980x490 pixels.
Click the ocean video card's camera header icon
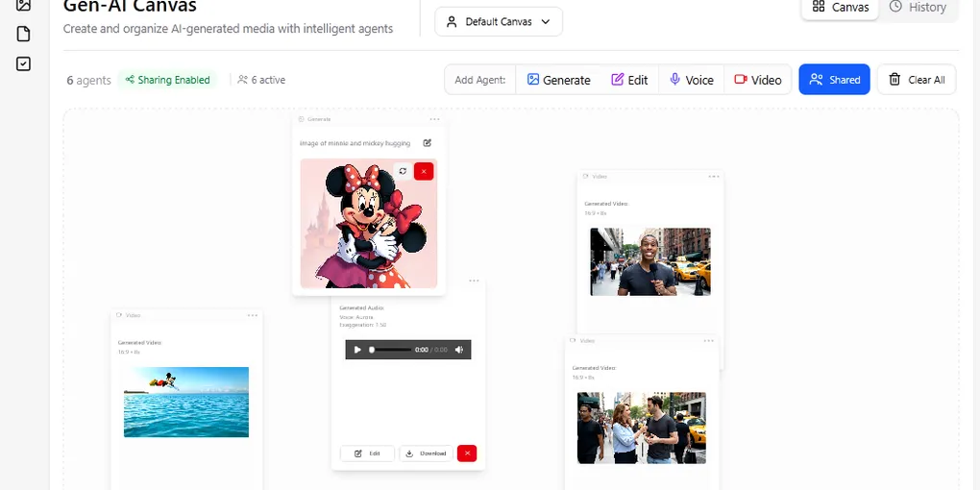(x=119, y=315)
